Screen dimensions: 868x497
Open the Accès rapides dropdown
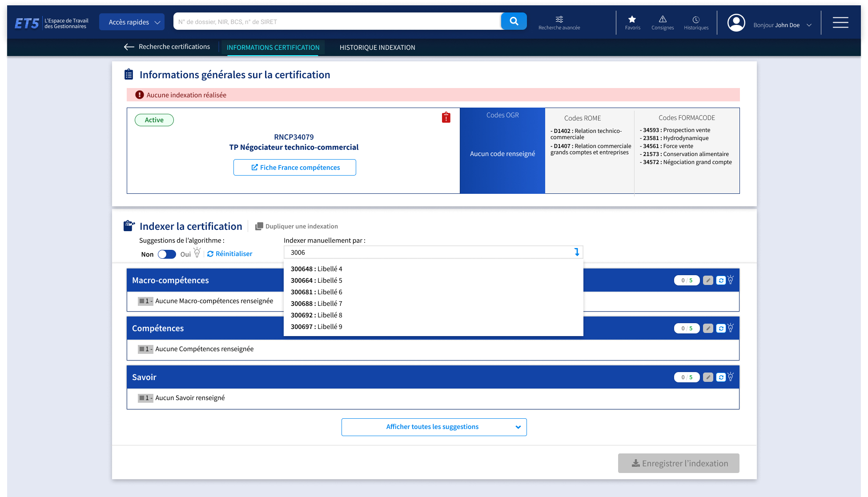click(x=132, y=22)
